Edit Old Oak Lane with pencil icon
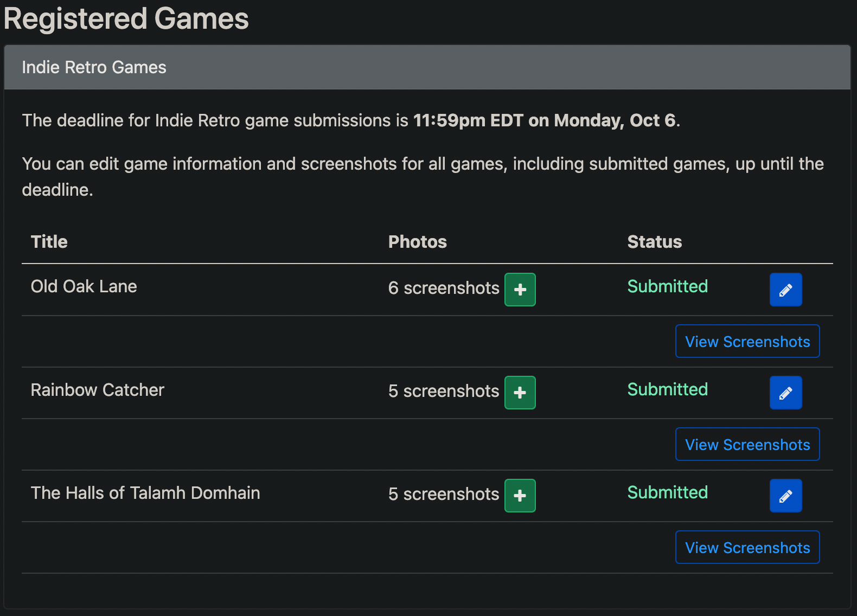 [x=785, y=290]
